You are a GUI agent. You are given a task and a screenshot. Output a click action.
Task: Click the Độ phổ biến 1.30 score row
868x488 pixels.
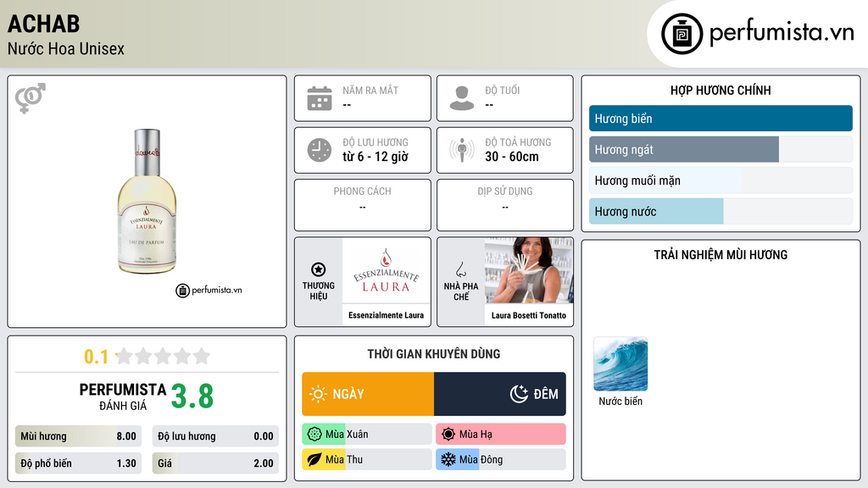pyautogui.click(x=79, y=463)
